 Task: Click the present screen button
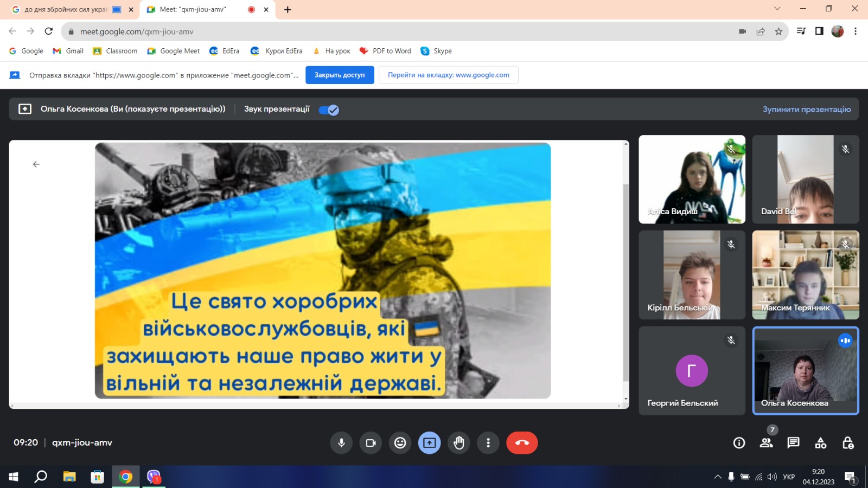click(x=429, y=443)
